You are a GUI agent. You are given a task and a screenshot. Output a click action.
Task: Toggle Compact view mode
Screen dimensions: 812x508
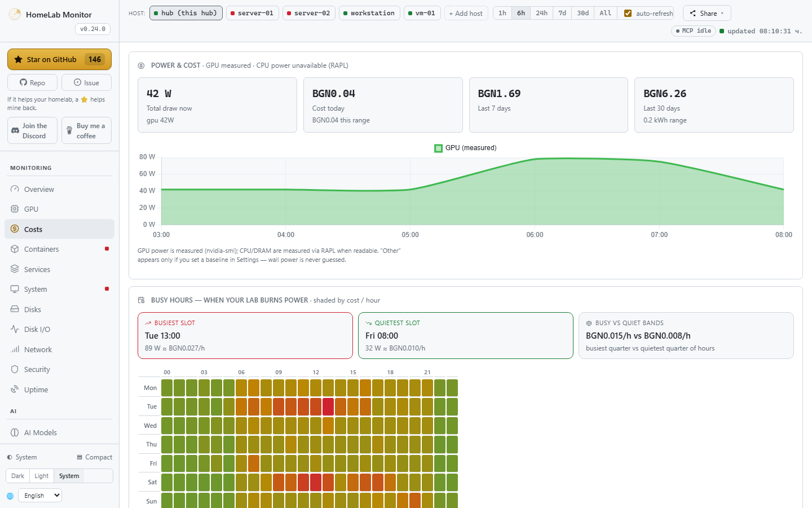click(x=94, y=457)
